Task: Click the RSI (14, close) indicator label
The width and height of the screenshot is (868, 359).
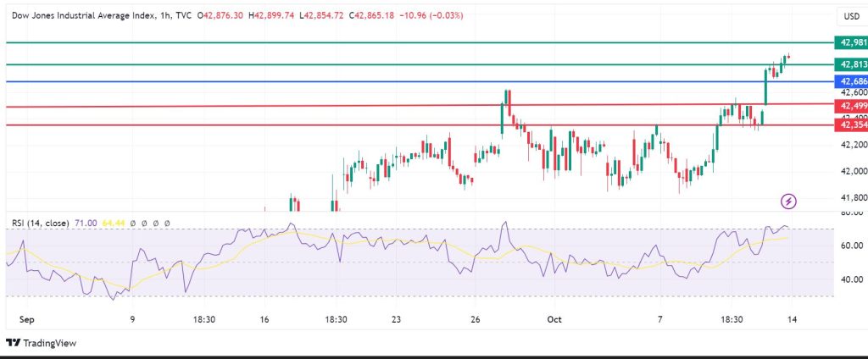Action: (x=41, y=223)
